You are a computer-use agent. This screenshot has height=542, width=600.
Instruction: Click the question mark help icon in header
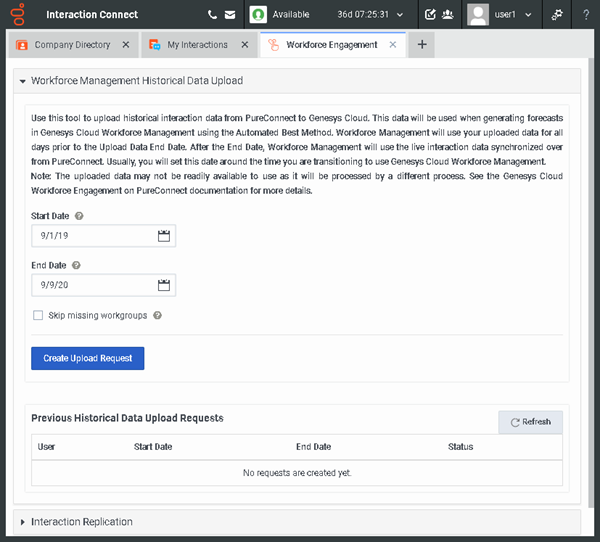coord(585,15)
